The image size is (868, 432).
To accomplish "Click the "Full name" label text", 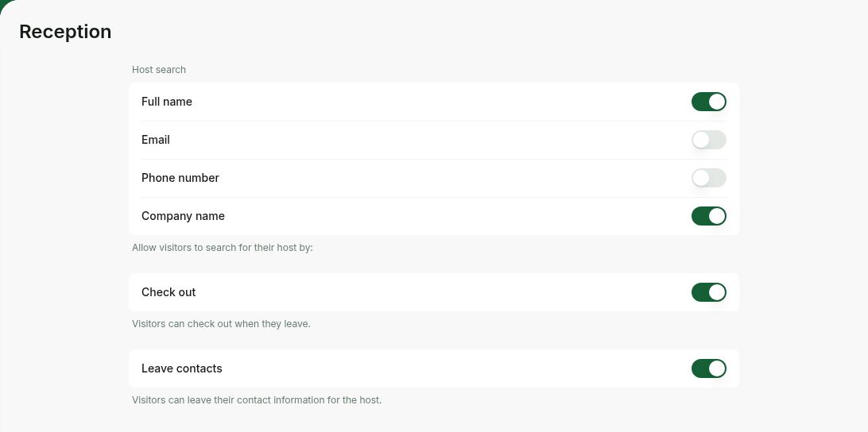I will [167, 102].
